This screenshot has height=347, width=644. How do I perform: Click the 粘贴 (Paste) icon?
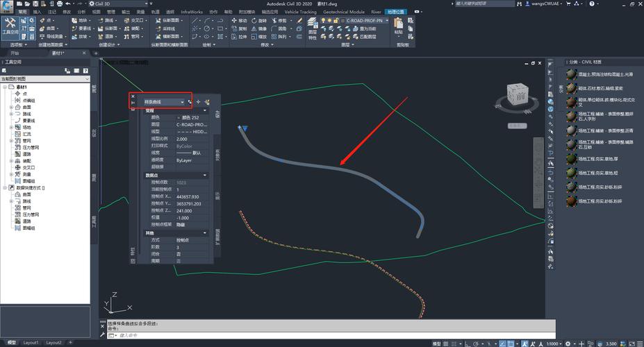click(398, 26)
